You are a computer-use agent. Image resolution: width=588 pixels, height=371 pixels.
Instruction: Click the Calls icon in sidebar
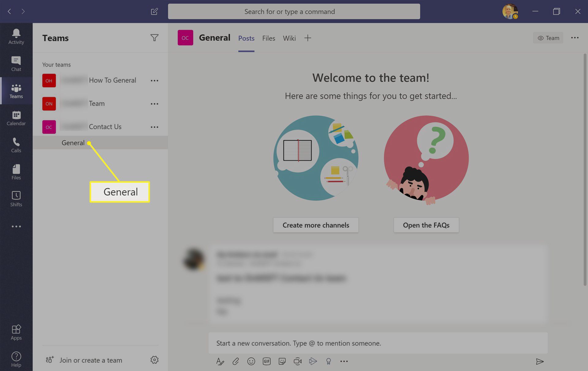point(16,145)
